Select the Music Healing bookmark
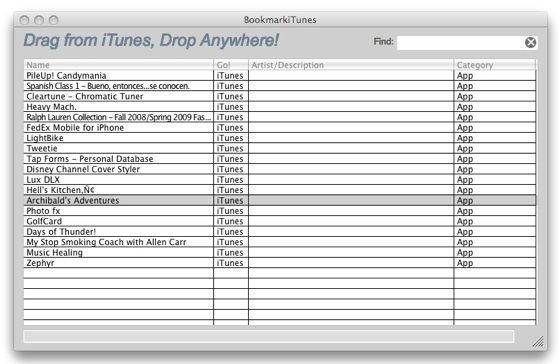The image size is (560, 364). click(280, 252)
